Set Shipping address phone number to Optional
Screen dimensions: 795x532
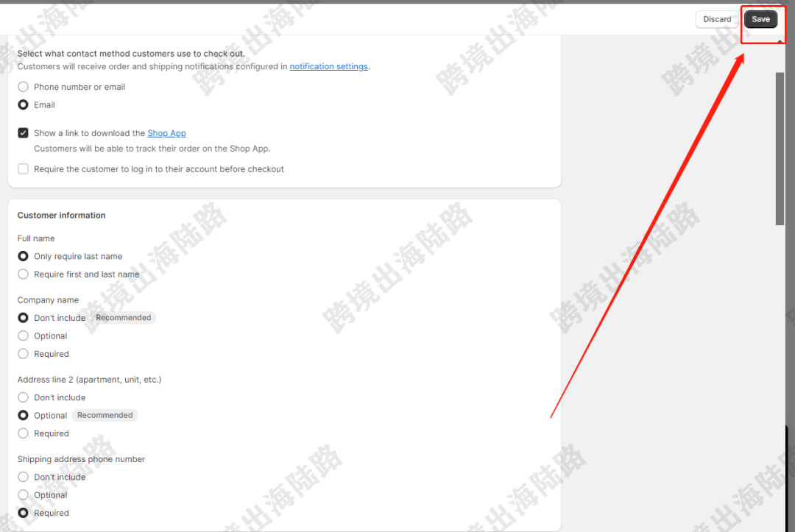point(23,495)
